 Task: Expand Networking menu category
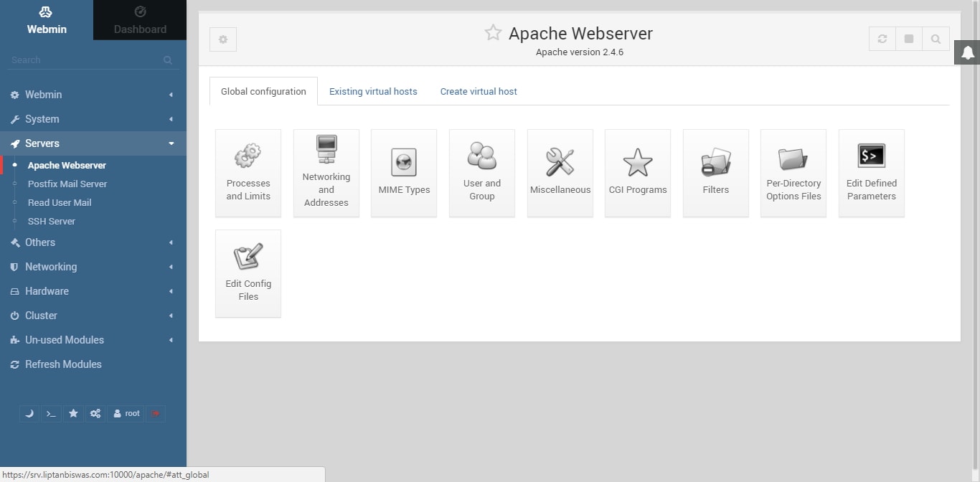(x=93, y=267)
